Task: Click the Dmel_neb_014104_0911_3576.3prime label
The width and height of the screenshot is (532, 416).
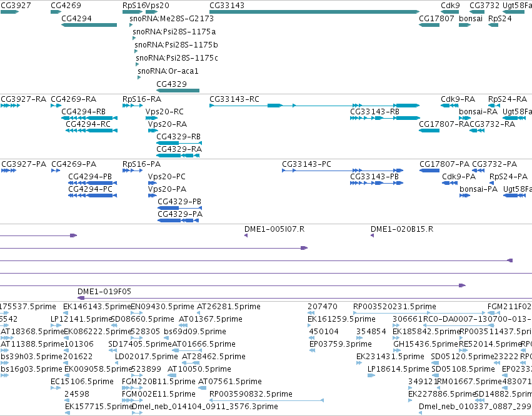Action: [x=205, y=407]
